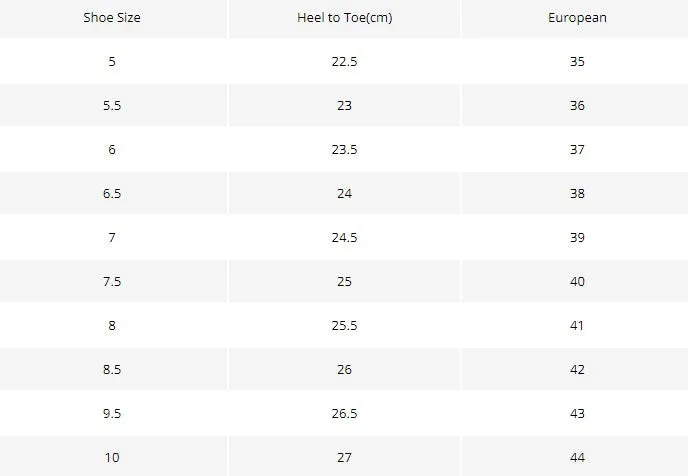Image resolution: width=688 pixels, height=476 pixels.
Task: Select the 22.5 heel to toe cell
Action: pyautogui.click(x=344, y=61)
